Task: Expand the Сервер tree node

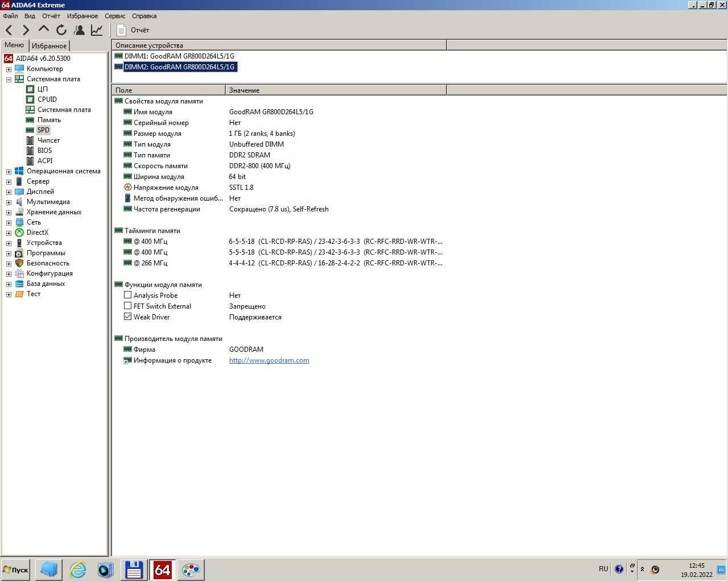Action: (x=9, y=182)
